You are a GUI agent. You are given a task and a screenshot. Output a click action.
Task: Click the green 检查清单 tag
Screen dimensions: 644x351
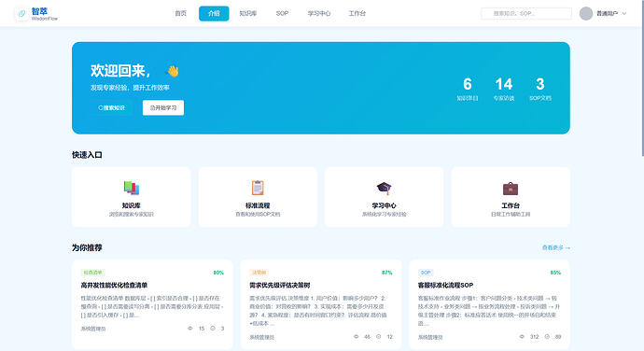(x=92, y=273)
